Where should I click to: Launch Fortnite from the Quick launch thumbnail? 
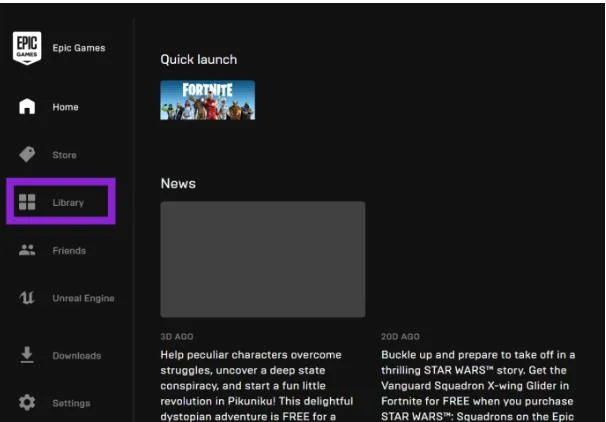pyautogui.click(x=208, y=100)
